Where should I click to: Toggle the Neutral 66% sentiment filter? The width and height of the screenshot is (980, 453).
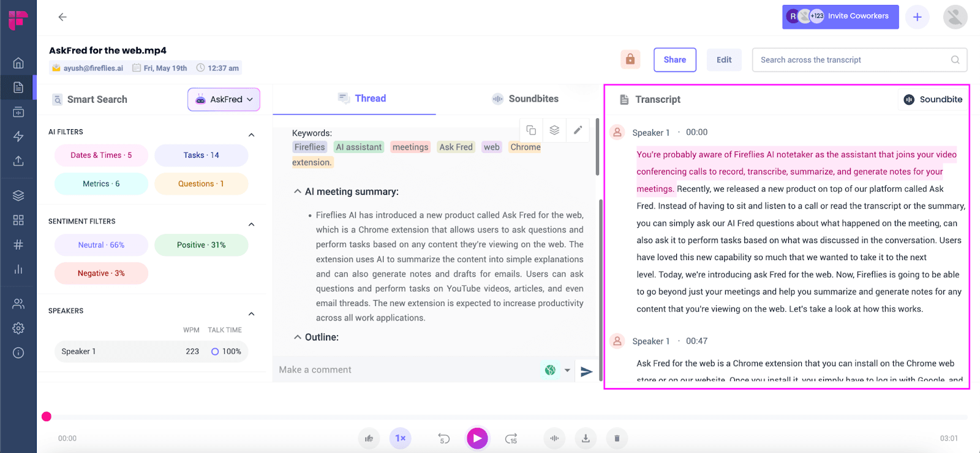click(x=101, y=245)
